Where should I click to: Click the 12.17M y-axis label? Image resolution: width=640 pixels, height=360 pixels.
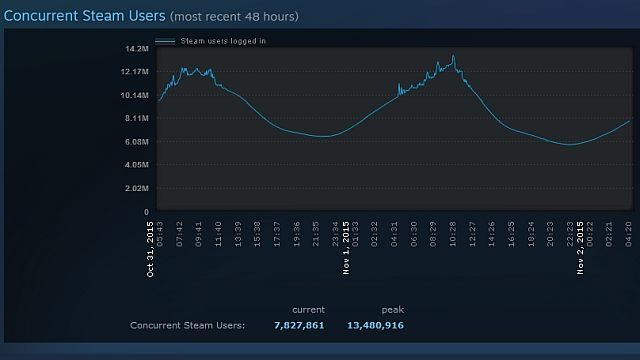pyautogui.click(x=135, y=72)
